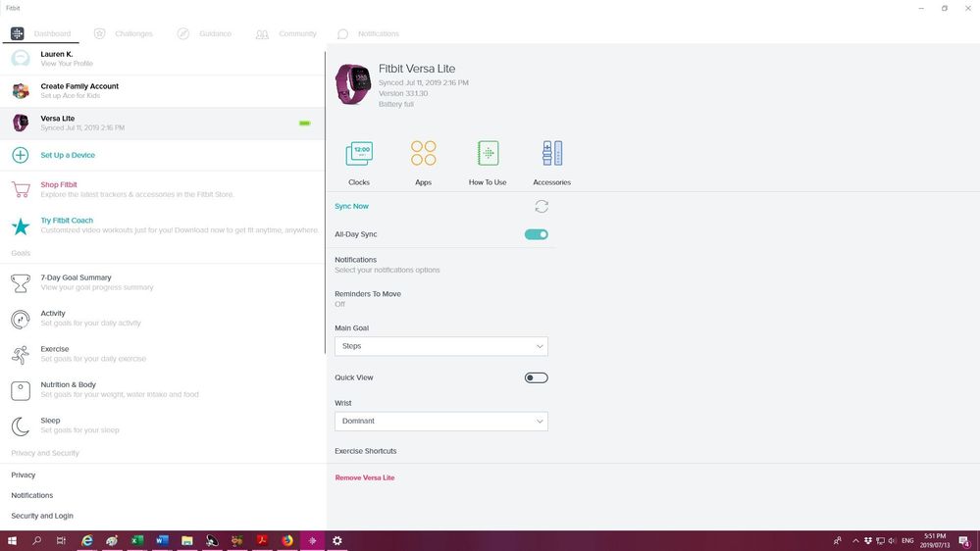This screenshot has height=551, width=980.
Task: Click the Set Up a Device plus icon
Action: coord(21,155)
